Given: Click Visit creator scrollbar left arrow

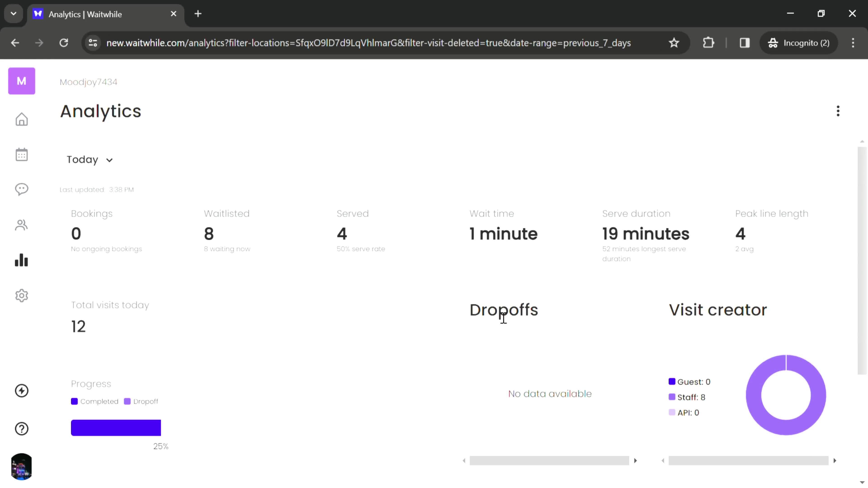Looking at the screenshot, I should point(663,461).
